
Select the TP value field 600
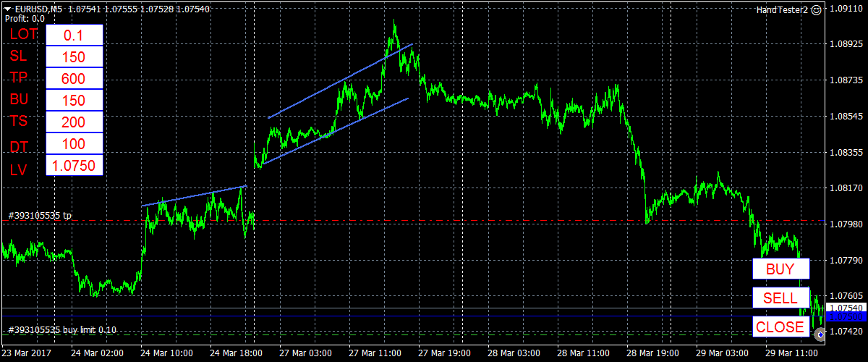tap(75, 78)
